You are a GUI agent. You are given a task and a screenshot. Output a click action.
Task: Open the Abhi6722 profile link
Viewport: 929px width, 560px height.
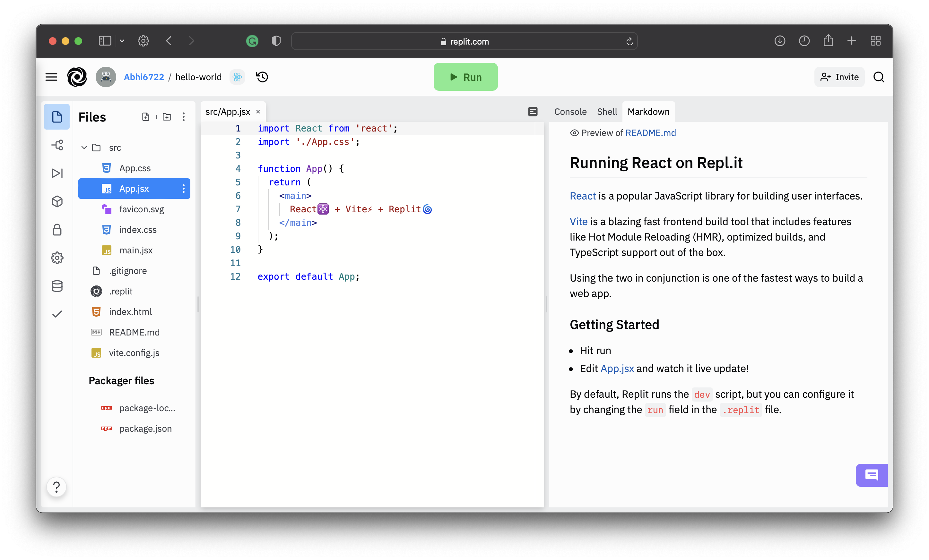click(143, 77)
